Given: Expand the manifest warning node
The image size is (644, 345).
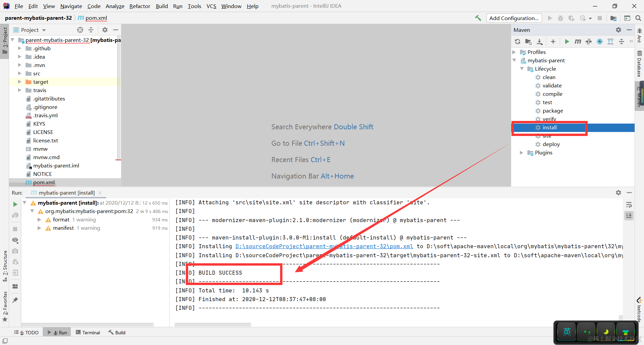Looking at the screenshot, I should coord(39,228).
